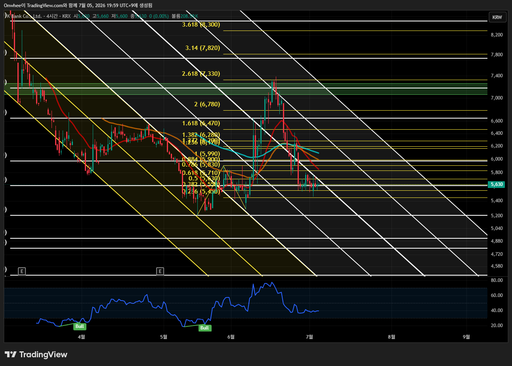Click the 4,580 price axis label
Image resolution: width=512 pixels, height=366 pixels.
497,266
